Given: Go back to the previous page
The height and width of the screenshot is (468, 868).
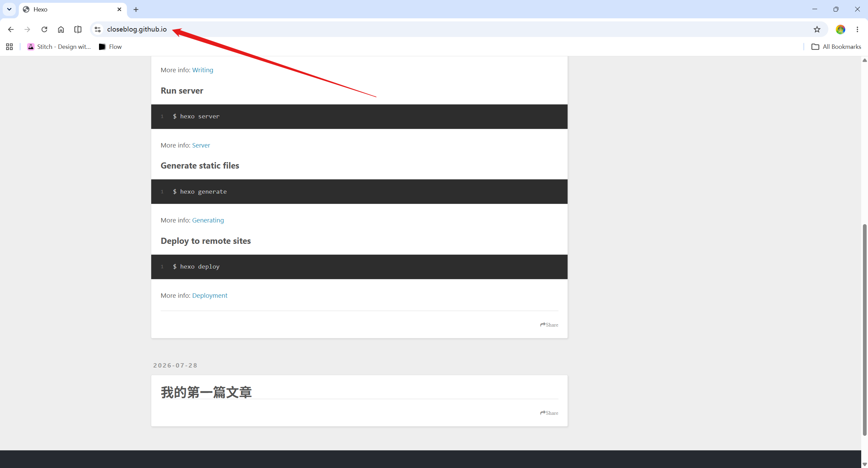Looking at the screenshot, I should [x=11, y=30].
